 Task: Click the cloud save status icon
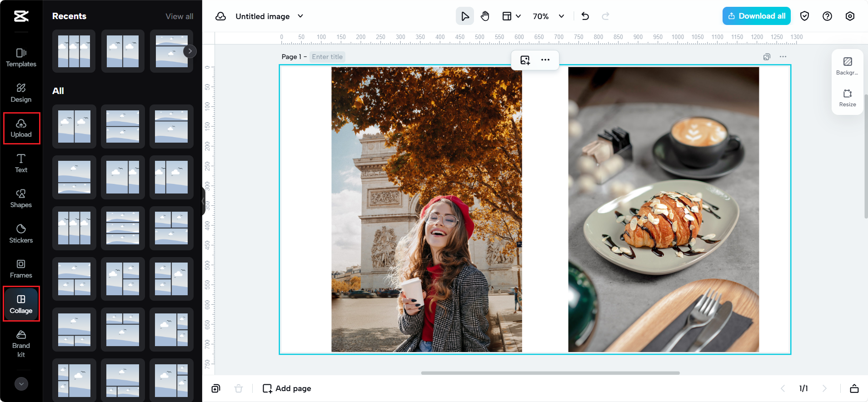click(220, 16)
